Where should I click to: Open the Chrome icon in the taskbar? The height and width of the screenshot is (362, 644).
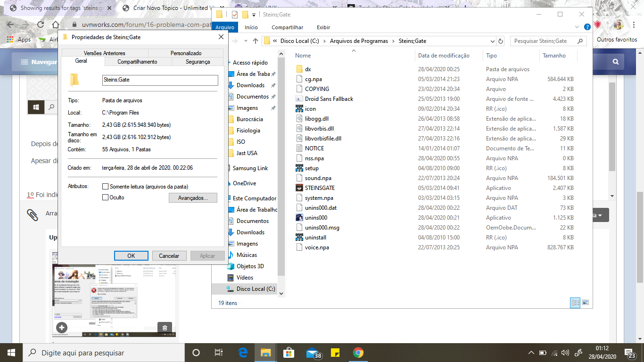click(x=358, y=353)
